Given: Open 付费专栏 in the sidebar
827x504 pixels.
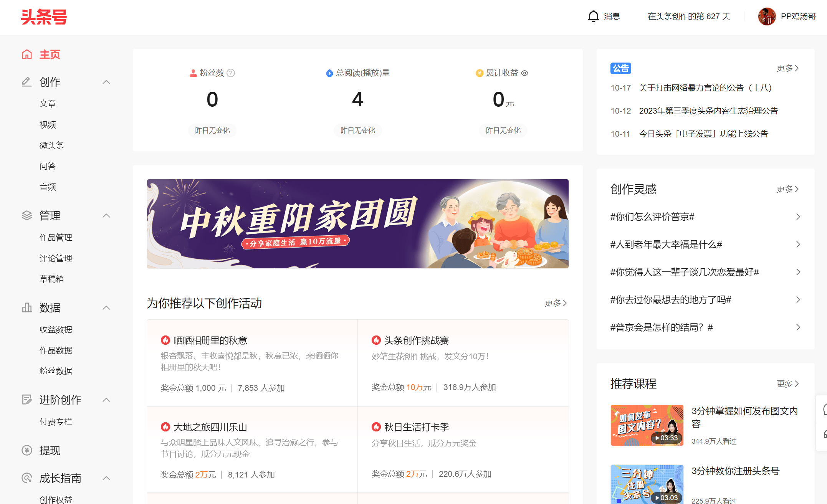Looking at the screenshot, I should pyautogui.click(x=56, y=422).
